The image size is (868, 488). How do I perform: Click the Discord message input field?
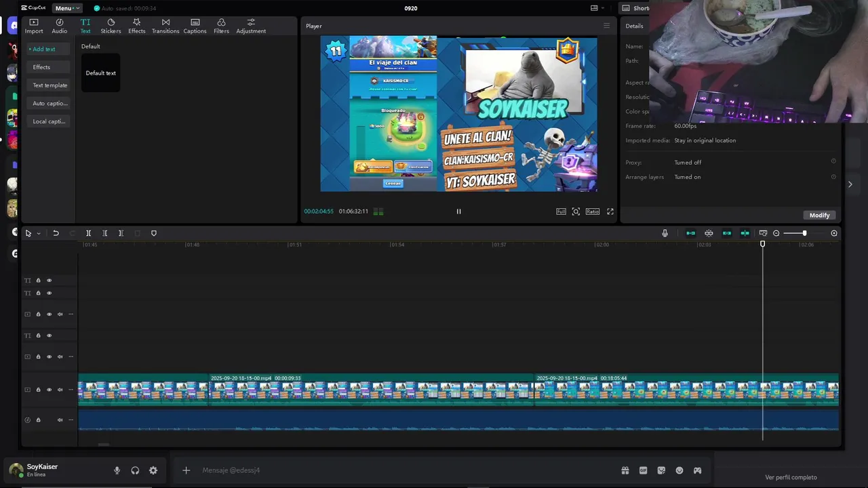[407, 470]
